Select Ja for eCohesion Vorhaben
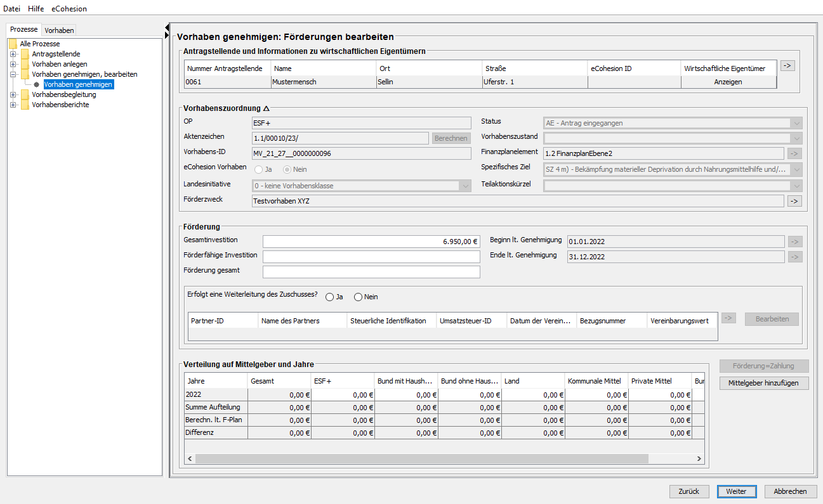This screenshot has width=823, height=504. click(x=258, y=169)
